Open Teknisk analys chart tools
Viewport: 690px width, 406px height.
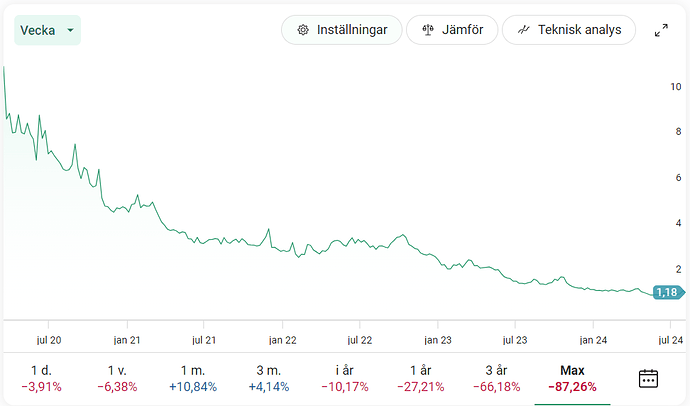coord(568,30)
